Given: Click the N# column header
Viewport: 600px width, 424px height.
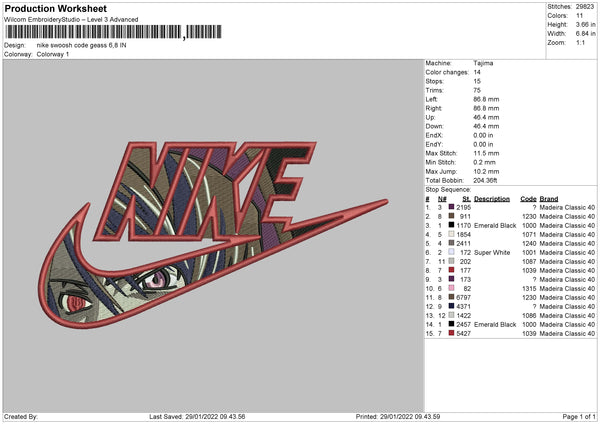Looking at the screenshot, I should click(442, 199).
